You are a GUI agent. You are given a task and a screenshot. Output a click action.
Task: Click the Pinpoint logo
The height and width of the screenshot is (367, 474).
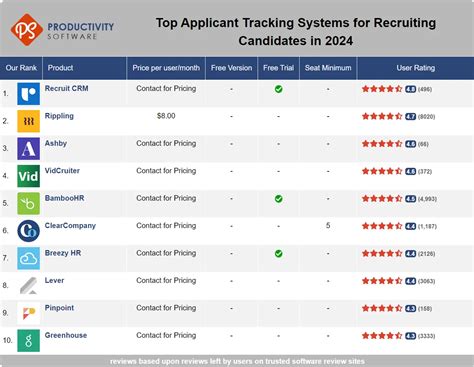coord(29,313)
